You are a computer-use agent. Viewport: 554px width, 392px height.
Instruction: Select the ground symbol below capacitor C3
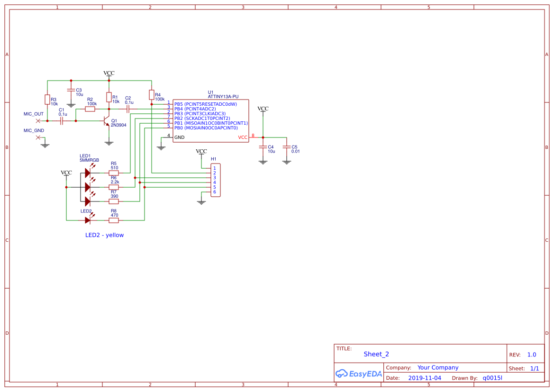click(x=71, y=105)
